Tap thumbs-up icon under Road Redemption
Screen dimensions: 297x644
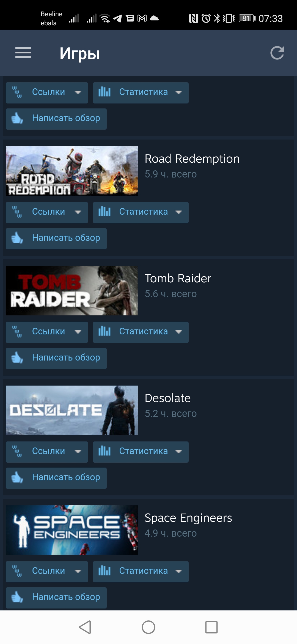[17, 238]
